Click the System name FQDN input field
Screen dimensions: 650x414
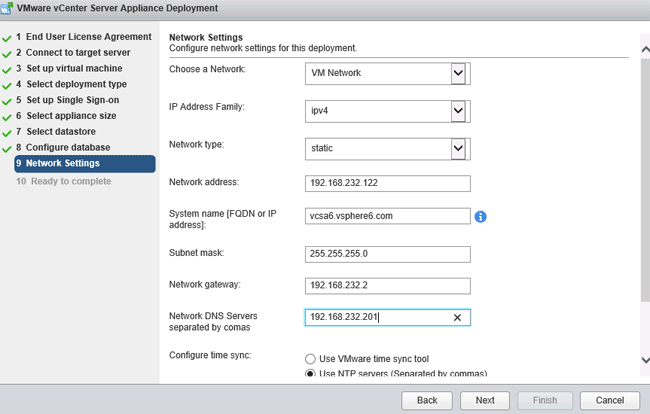(x=388, y=216)
